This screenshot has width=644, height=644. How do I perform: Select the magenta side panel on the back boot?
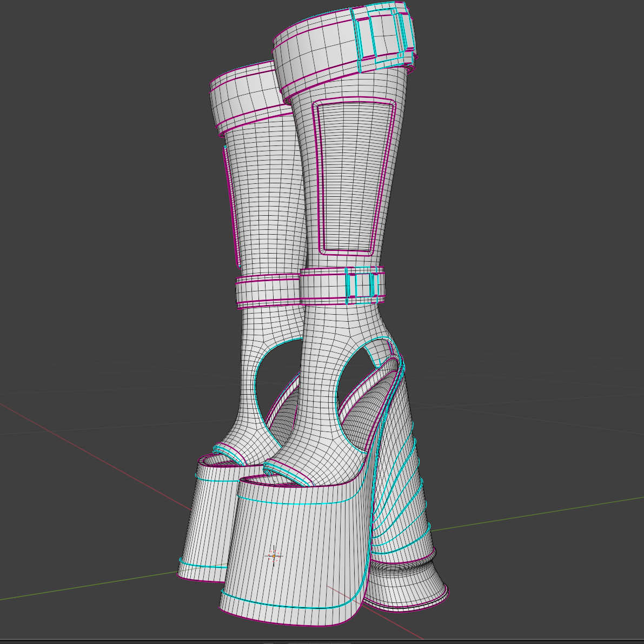pos(231,205)
